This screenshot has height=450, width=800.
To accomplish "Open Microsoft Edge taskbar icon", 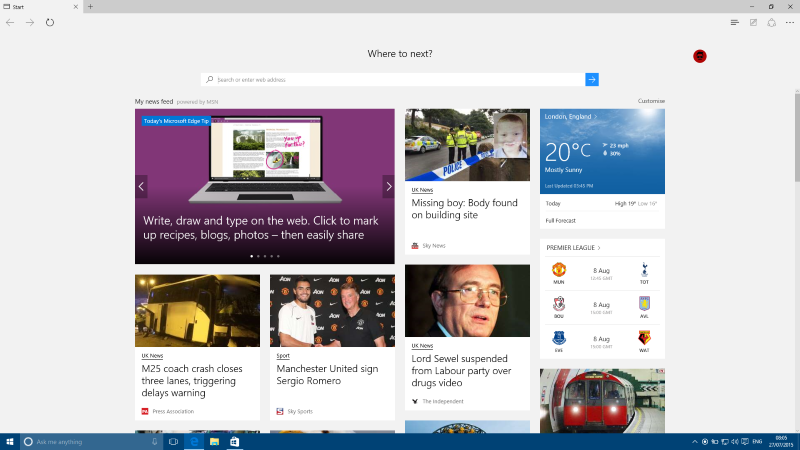I will click(194, 442).
